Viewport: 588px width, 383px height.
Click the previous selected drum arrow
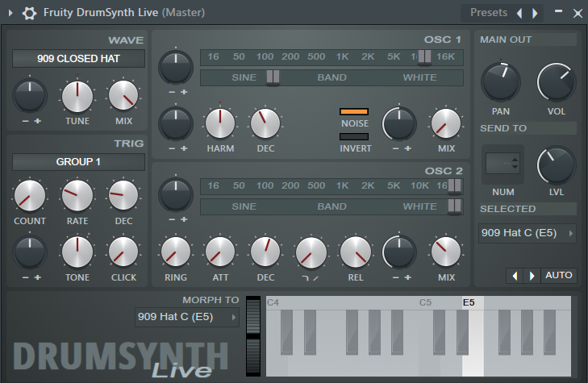point(515,276)
